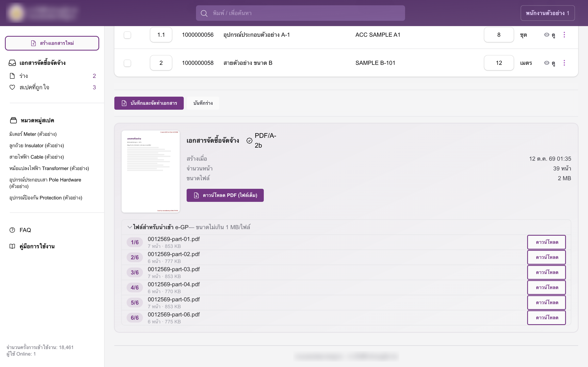Open three-dot menu for SAMPLE B-101 row
The height and width of the screenshot is (367, 588).
click(x=564, y=63)
